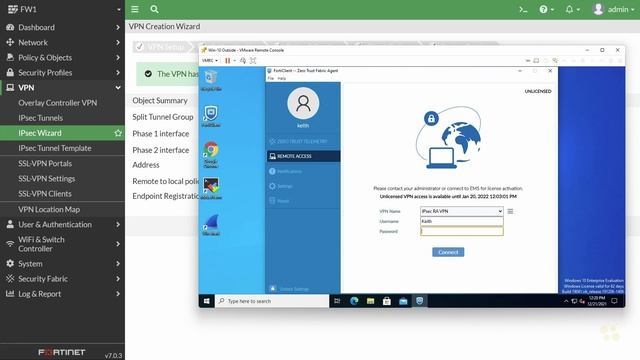The width and height of the screenshot is (640, 360).
Task: Open Google Chrome desktop shortcut
Action: 211,154
